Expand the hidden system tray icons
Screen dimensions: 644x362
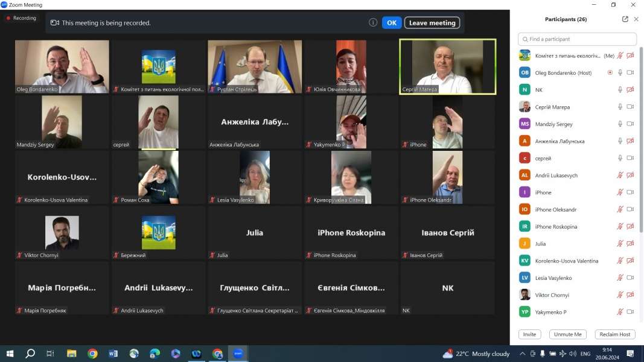[x=522, y=354]
